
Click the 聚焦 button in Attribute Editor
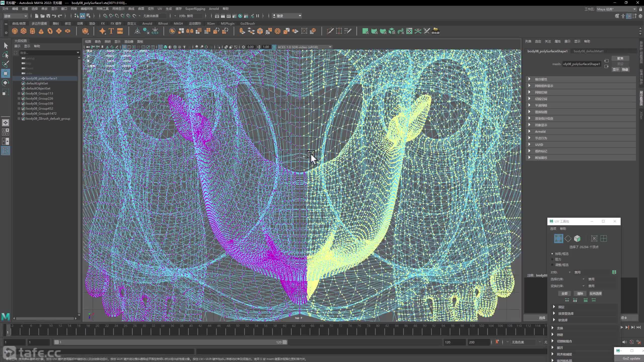620,58
